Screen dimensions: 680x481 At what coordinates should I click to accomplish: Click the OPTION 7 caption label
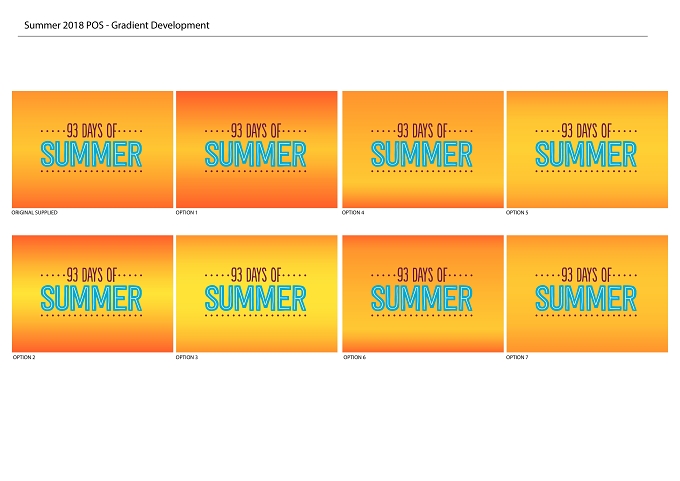click(517, 357)
